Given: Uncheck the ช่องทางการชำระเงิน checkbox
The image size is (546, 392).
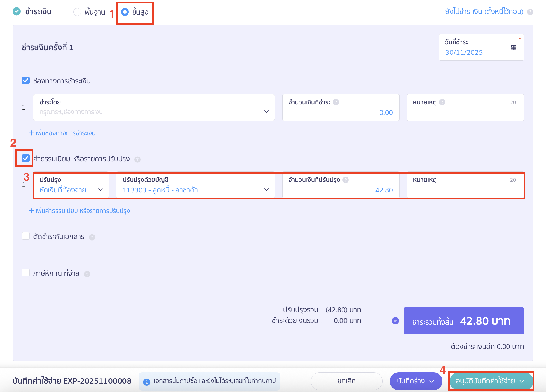Looking at the screenshot, I should (x=26, y=80).
